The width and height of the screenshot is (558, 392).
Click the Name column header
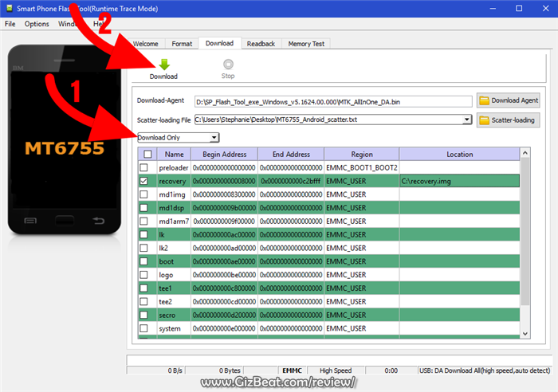(174, 154)
